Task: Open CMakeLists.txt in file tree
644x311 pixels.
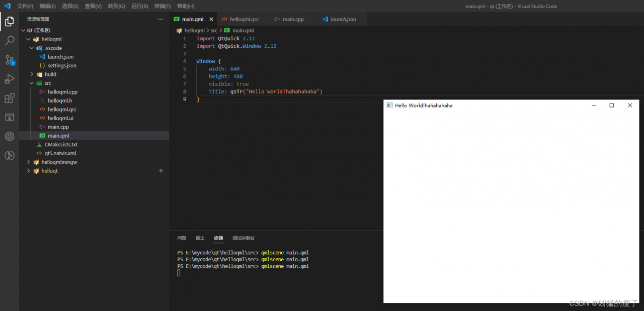Action: coord(61,145)
